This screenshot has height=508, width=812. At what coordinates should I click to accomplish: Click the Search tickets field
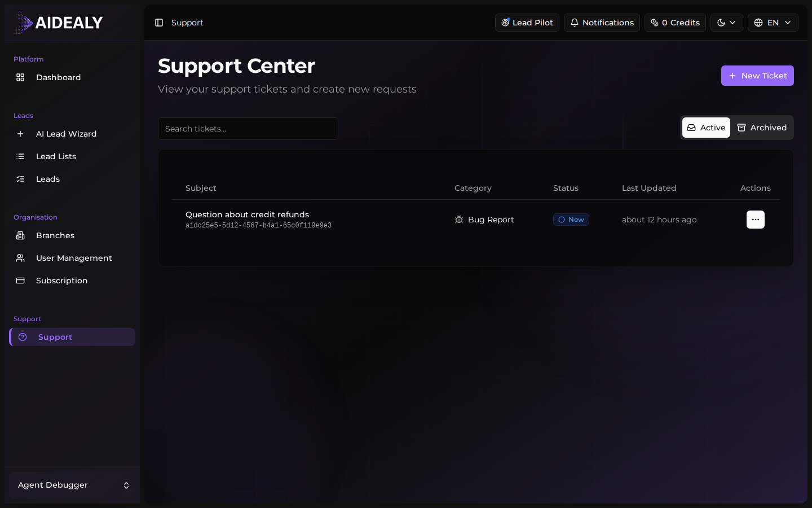(248, 129)
